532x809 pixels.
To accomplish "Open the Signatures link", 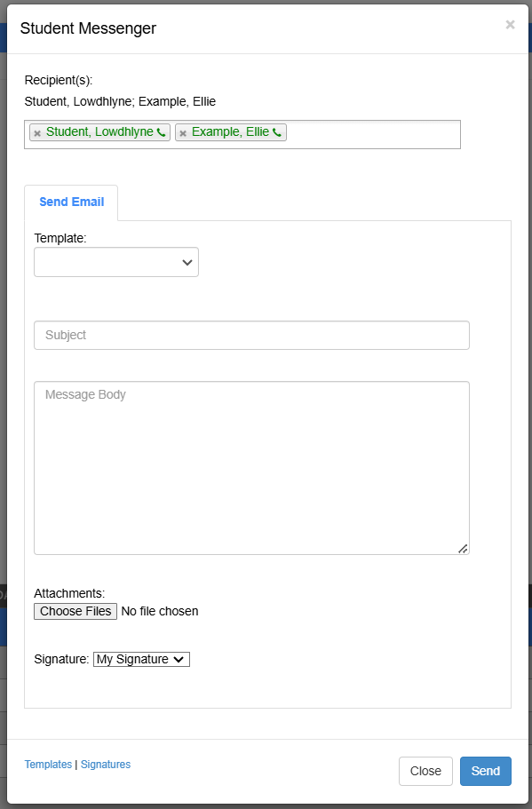I will 105,764.
